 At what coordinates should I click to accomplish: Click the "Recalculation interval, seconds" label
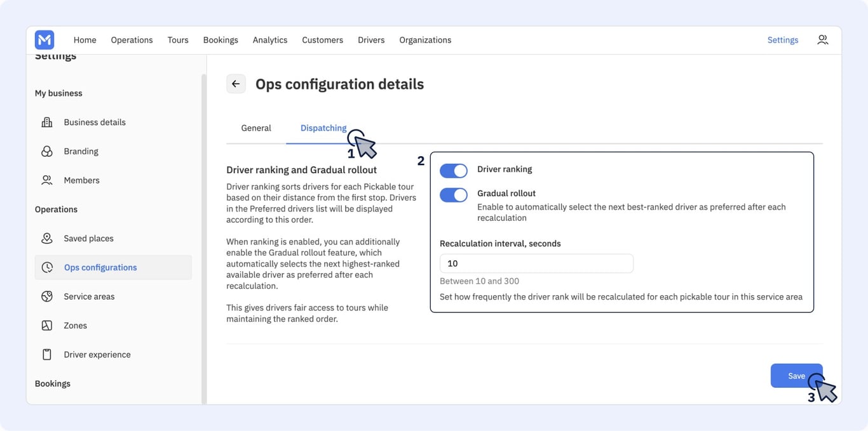coord(500,243)
